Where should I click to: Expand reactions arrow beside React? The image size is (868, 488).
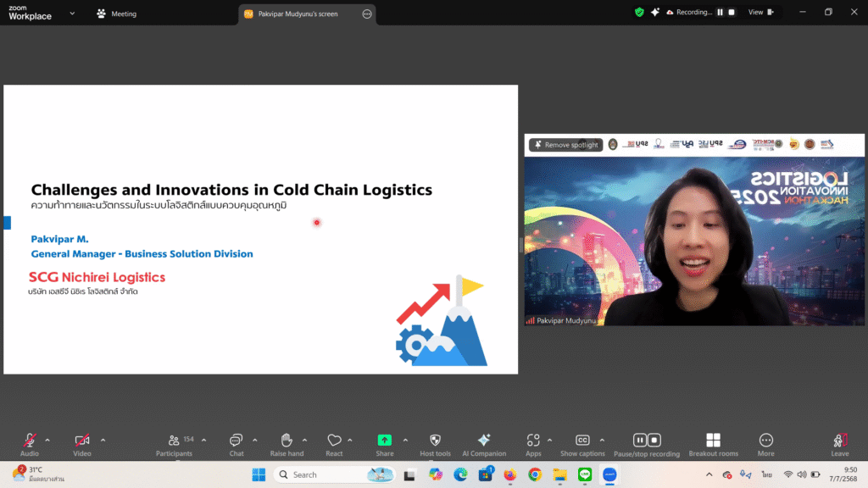(350, 441)
